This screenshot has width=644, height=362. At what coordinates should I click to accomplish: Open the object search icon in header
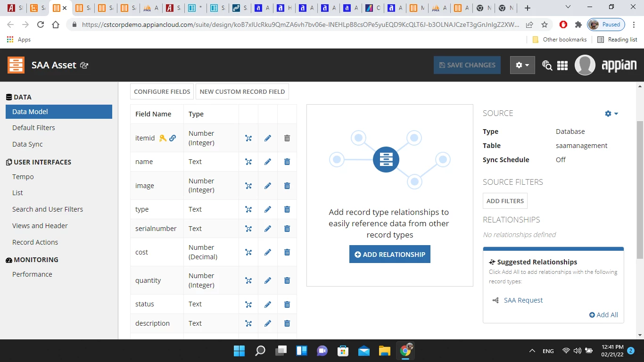point(547,66)
